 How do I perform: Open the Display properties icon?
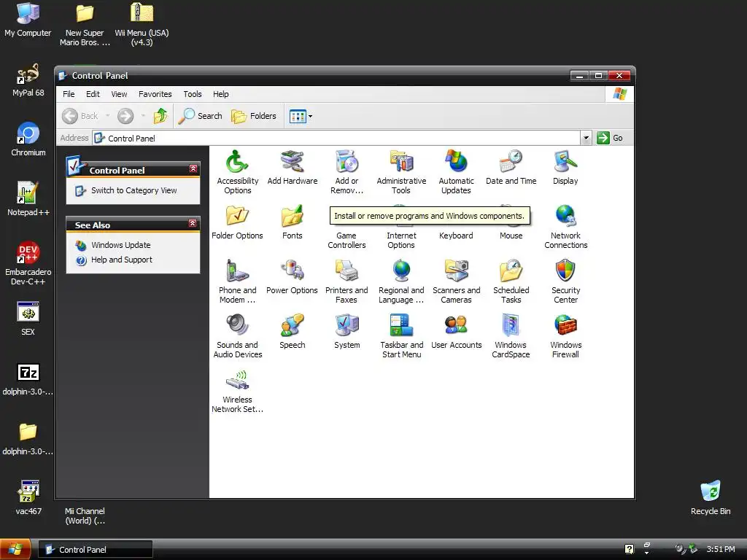565,162
